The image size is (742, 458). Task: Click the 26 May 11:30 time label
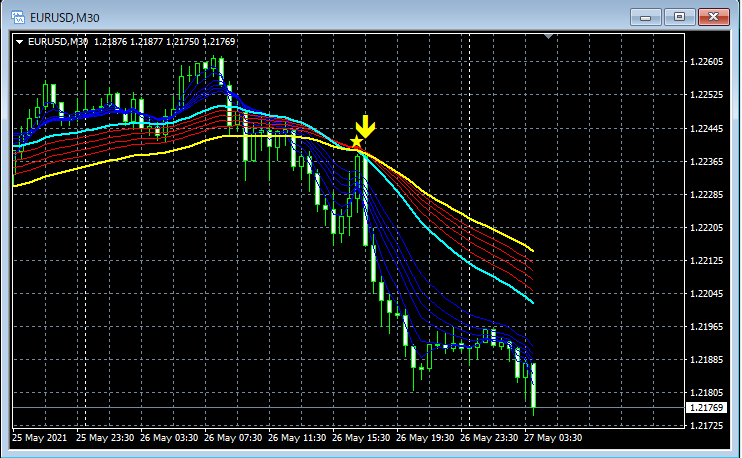coord(297,438)
